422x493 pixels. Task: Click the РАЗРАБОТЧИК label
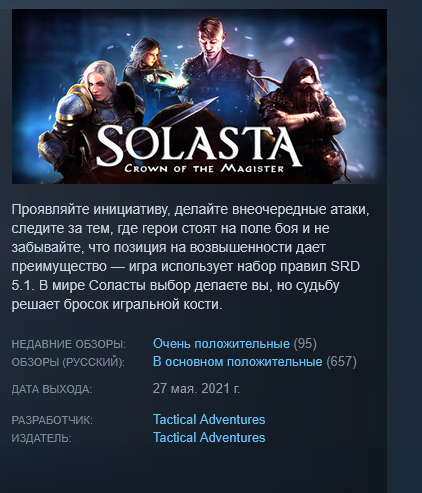(x=52, y=420)
